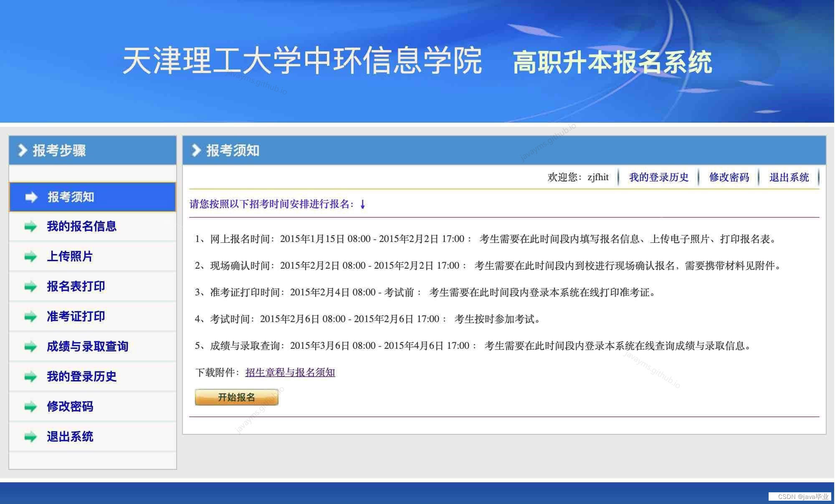
Task: Click the 高职升本报名系统 banner title
Action: 612,63
